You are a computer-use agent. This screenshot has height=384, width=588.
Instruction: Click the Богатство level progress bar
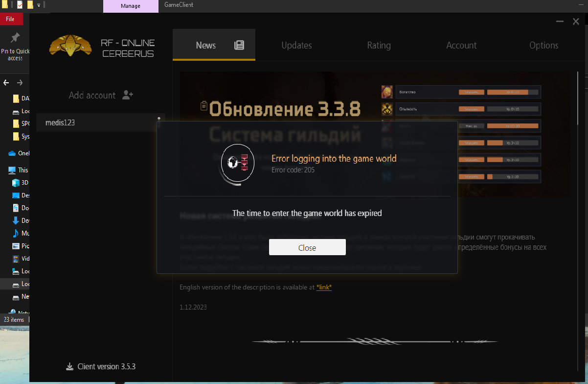513,92
